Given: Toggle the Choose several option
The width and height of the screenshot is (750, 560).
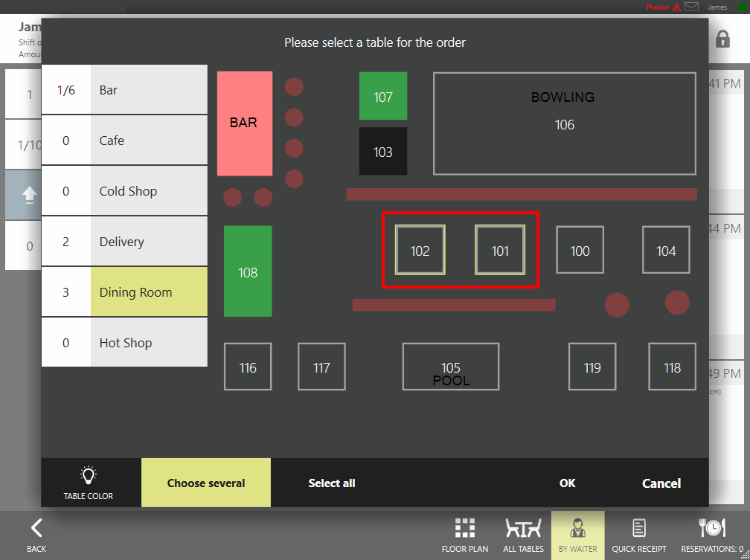Looking at the screenshot, I should (206, 483).
